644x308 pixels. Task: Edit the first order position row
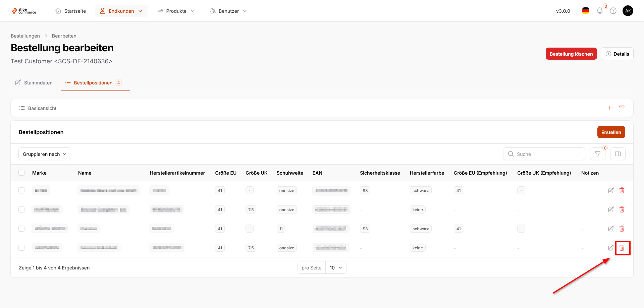(611, 190)
